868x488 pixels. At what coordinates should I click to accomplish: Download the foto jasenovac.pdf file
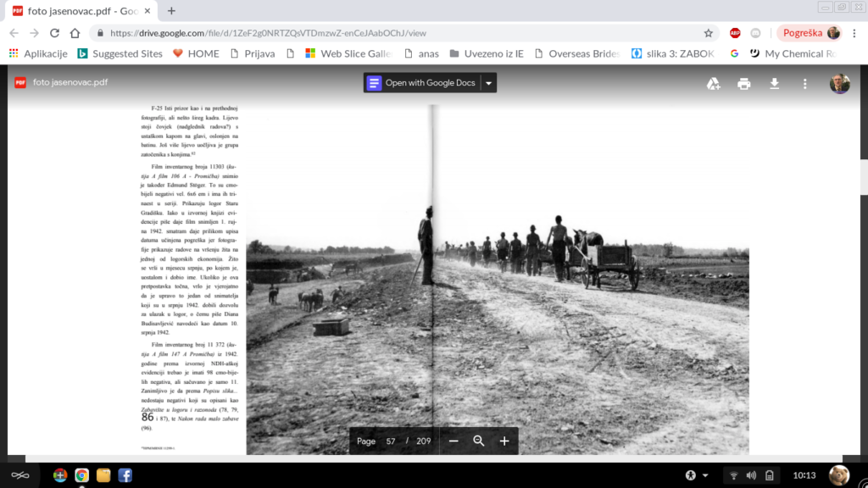tap(774, 83)
